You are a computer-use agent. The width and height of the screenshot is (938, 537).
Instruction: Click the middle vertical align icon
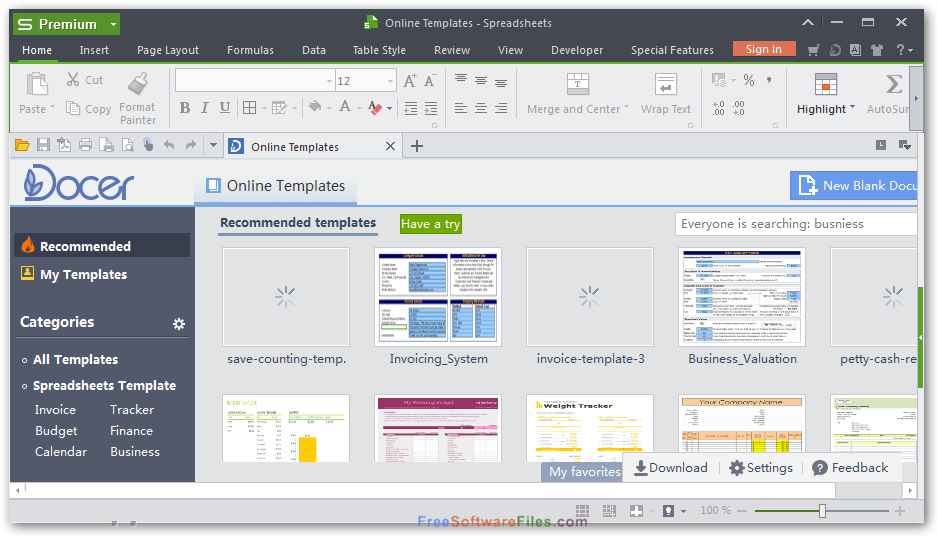[481, 80]
